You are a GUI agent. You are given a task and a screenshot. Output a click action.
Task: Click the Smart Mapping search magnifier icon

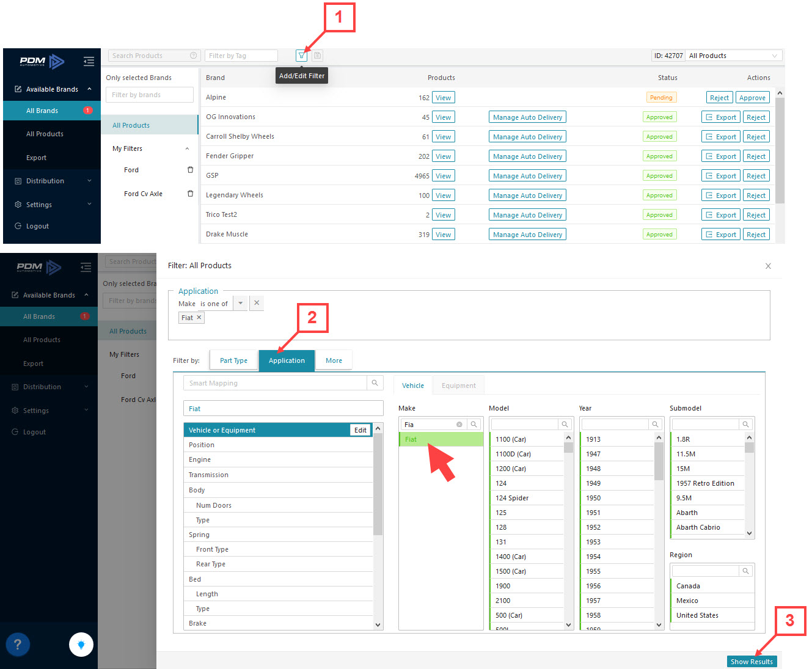[x=375, y=383]
